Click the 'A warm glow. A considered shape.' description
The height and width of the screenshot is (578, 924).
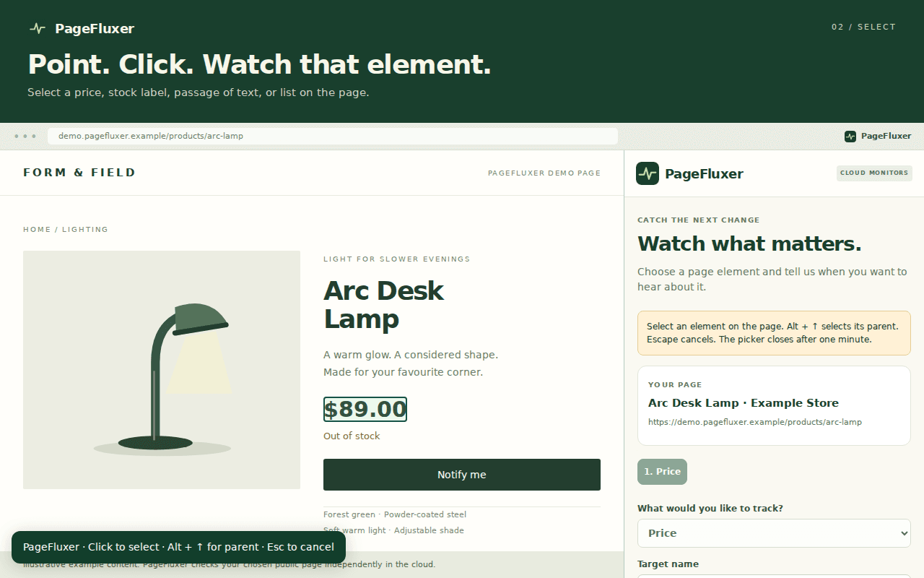coord(411,363)
